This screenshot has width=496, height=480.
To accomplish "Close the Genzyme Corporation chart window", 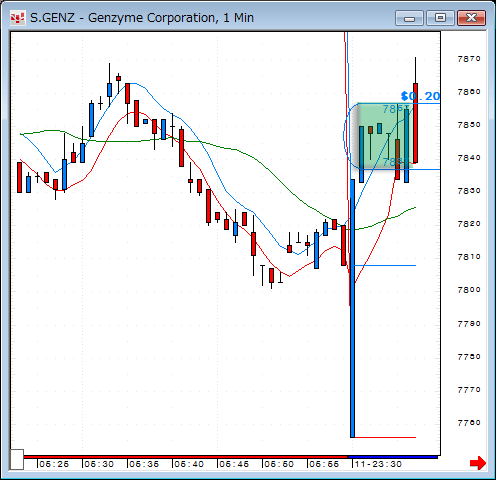I will point(471,18).
